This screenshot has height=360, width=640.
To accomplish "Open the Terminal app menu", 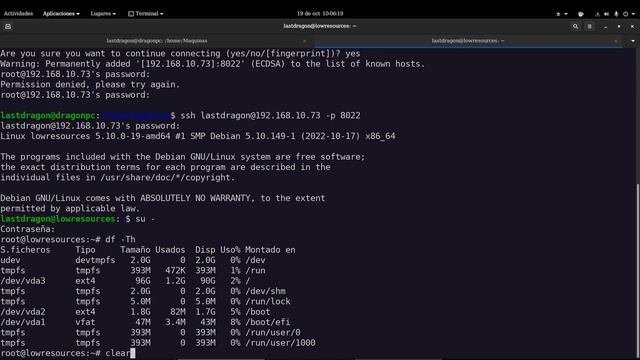I will coord(146,13).
